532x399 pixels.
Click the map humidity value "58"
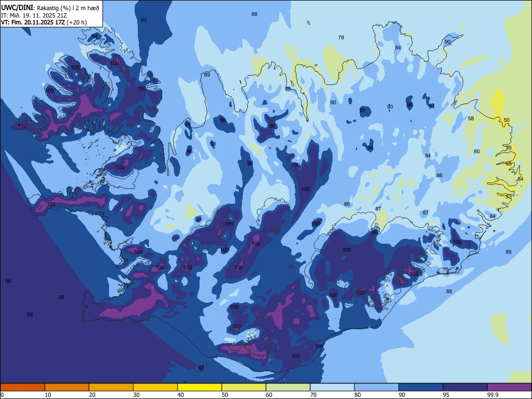tap(471, 119)
